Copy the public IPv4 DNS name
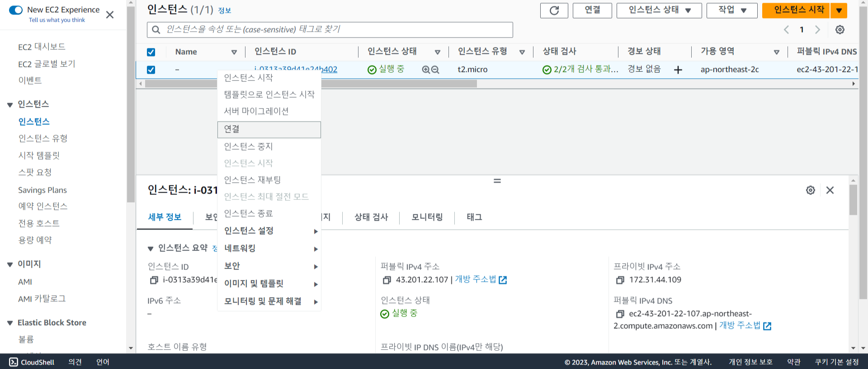Viewport: 868px width, 369px height. [x=620, y=314]
